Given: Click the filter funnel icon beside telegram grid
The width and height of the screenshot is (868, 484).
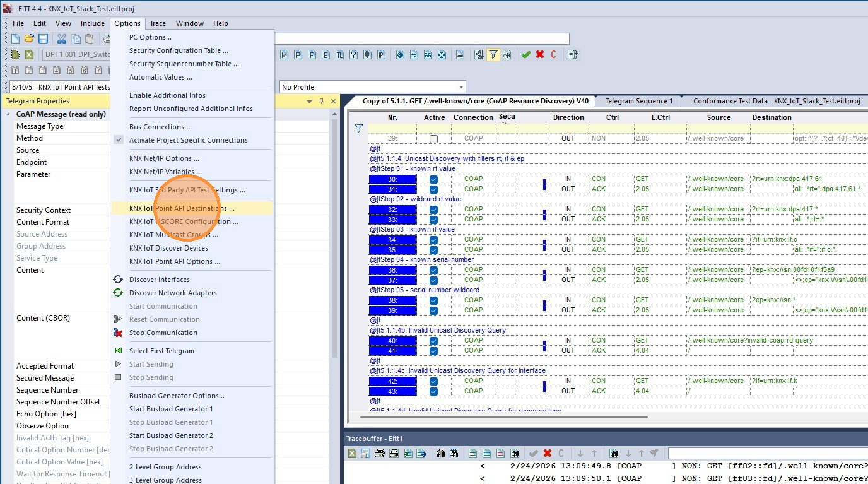Looking at the screenshot, I should [x=359, y=128].
